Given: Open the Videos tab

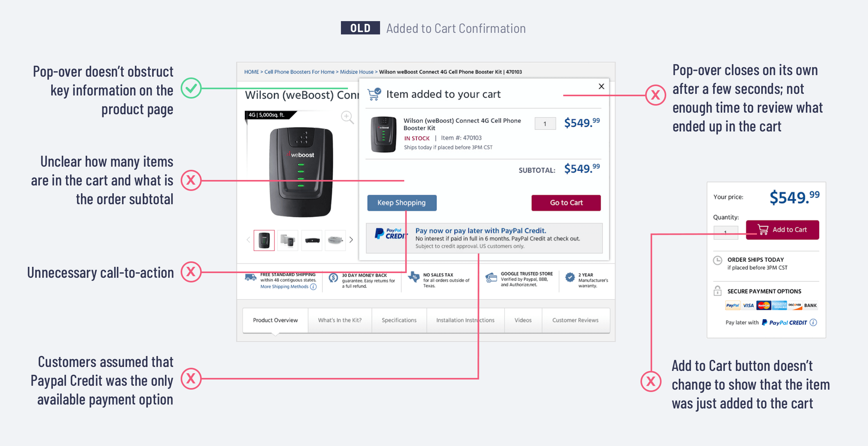Looking at the screenshot, I should [x=523, y=320].
